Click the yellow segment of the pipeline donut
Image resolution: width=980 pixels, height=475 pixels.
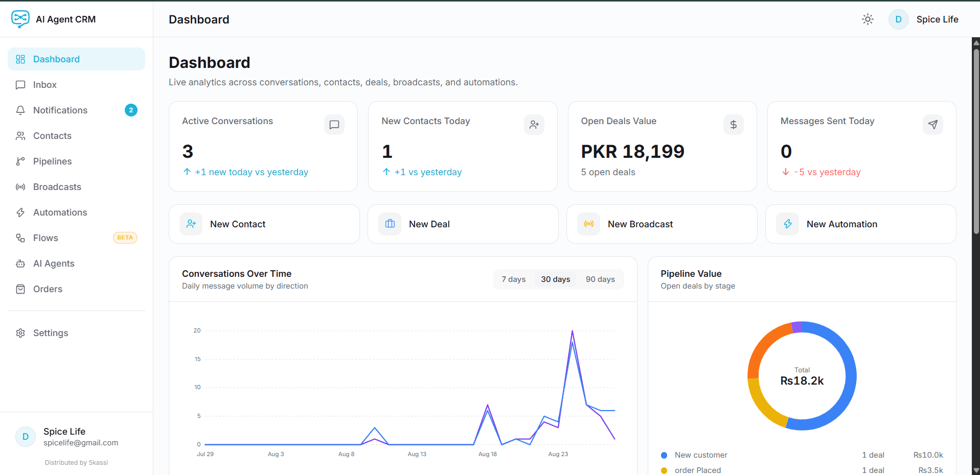coord(762,407)
